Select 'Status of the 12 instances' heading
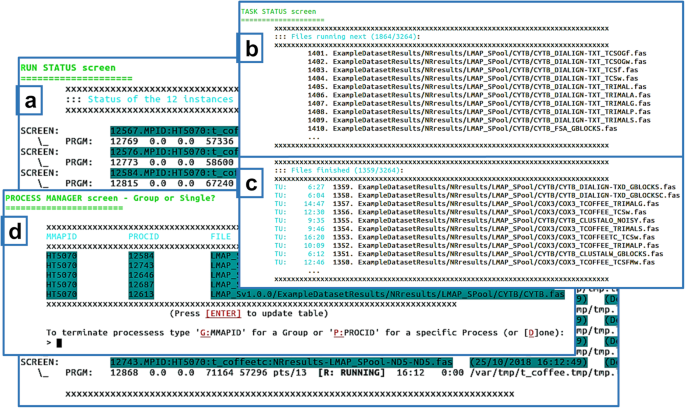This screenshot has width=685, height=408. (160, 99)
